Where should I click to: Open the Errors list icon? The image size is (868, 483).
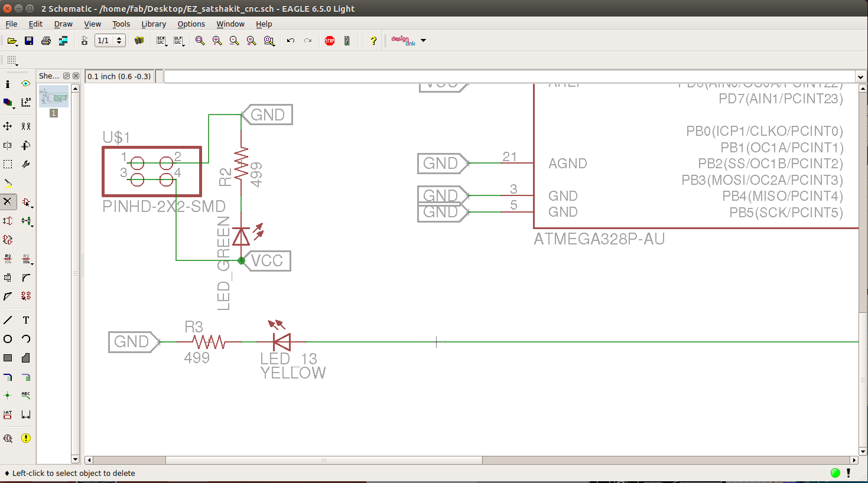click(x=25, y=438)
